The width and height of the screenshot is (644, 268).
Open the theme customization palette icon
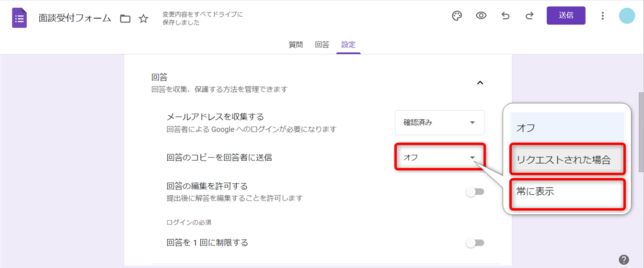(457, 16)
